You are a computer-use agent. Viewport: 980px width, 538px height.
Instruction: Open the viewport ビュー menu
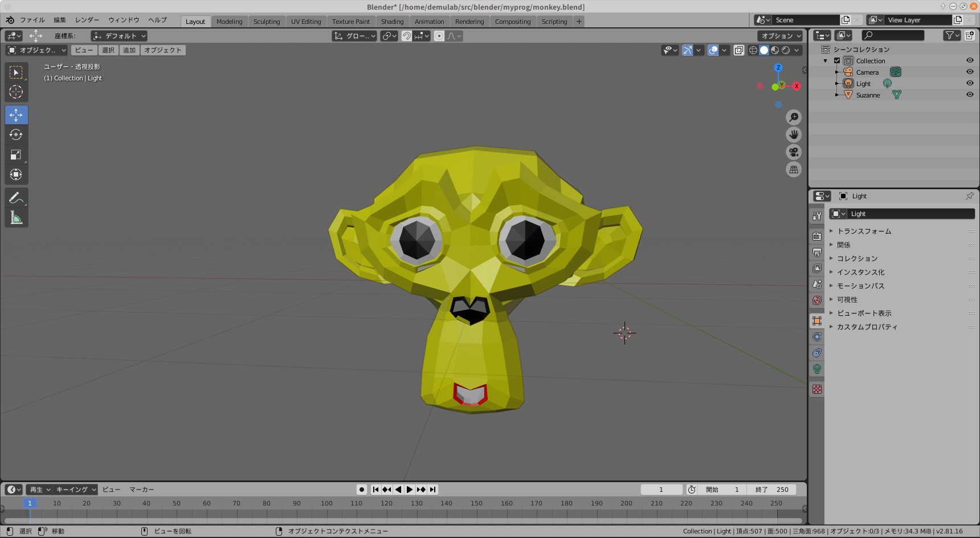point(84,50)
